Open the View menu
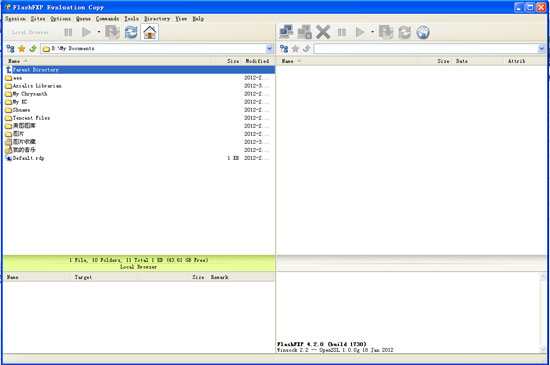Screen dimensions: 550x365 click(x=181, y=19)
